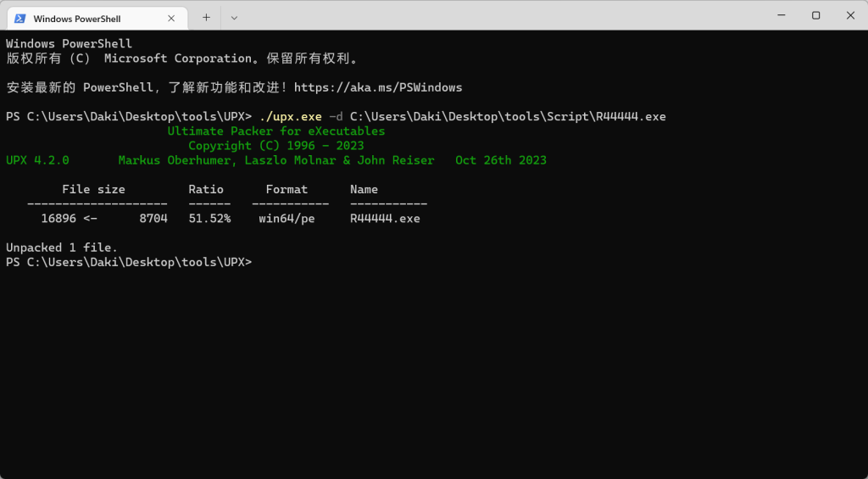
Task: Click the File size column header
Action: tap(93, 189)
